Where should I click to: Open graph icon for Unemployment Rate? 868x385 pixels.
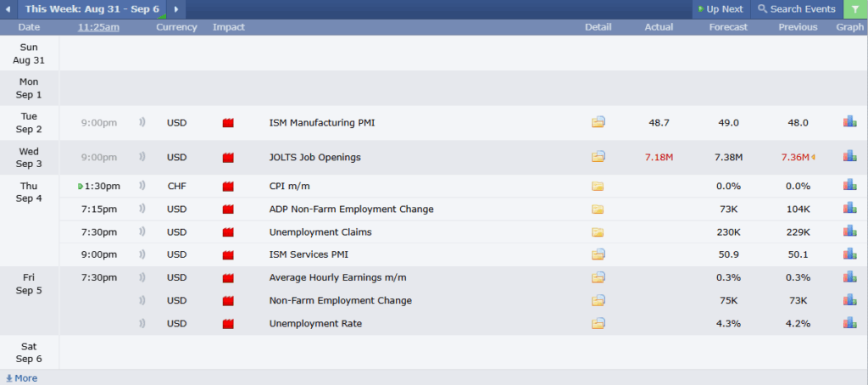[849, 323]
